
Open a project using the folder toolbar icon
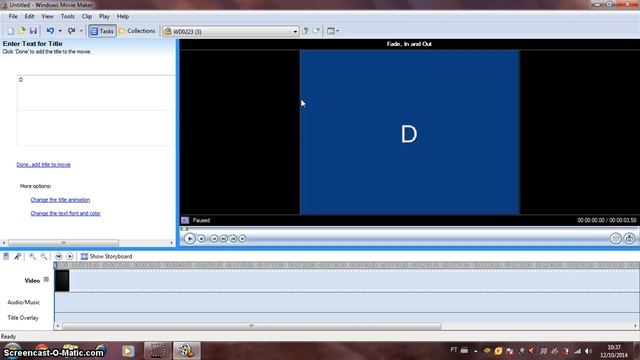[22, 31]
